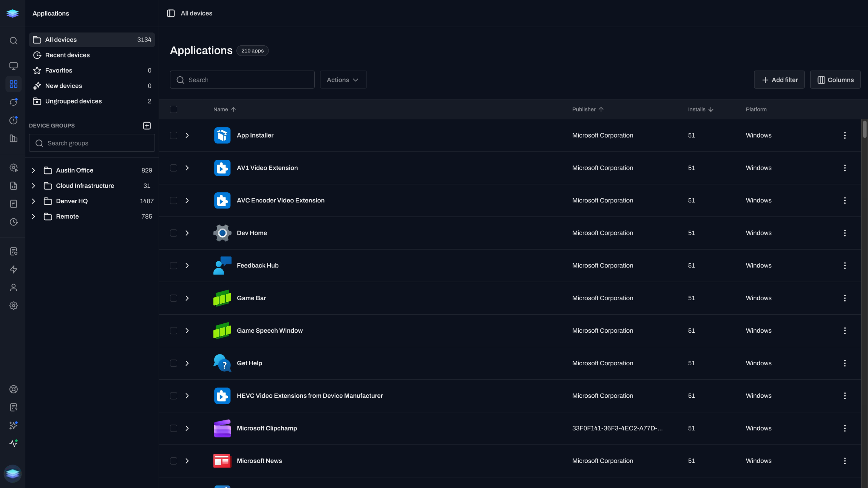This screenshot has height=488, width=868.
Task: Expand the Microsoft Clipchamp row details
Action: tap(187, 428)
